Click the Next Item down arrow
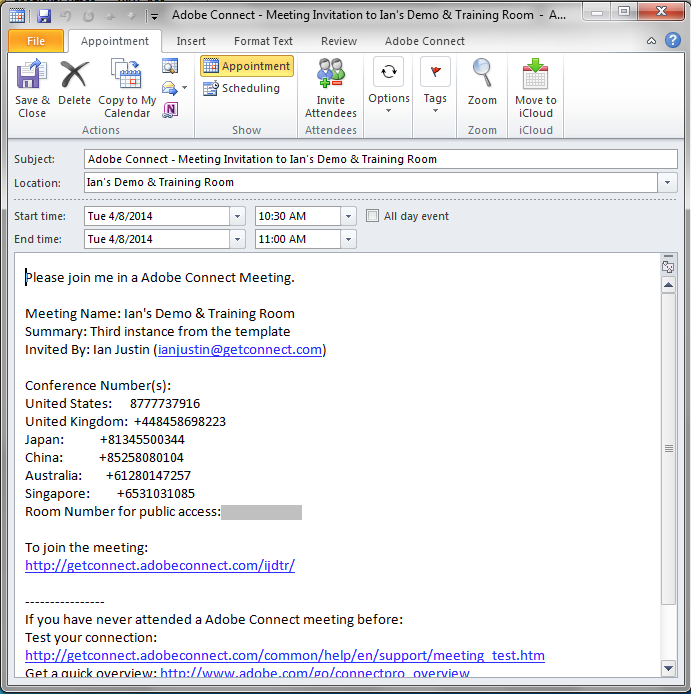Image resolution: width=691 pixels, height=694 pixels. [131, 16]
